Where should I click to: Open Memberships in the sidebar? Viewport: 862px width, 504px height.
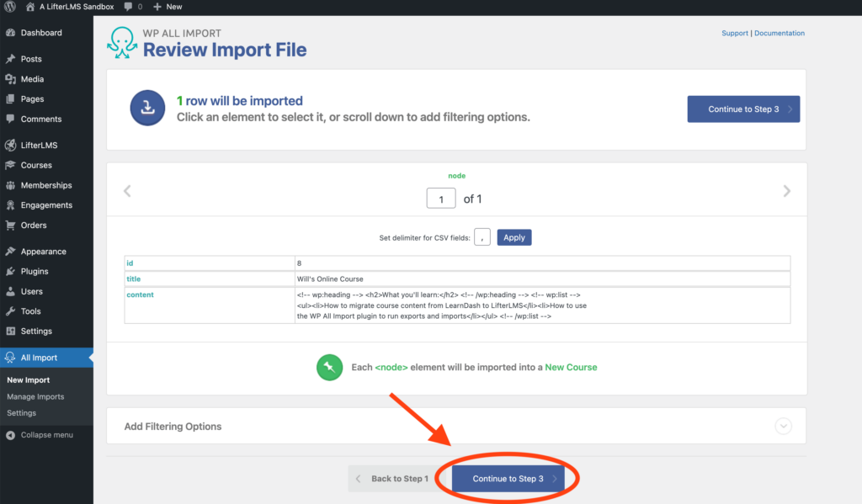[x=47, y=185]
